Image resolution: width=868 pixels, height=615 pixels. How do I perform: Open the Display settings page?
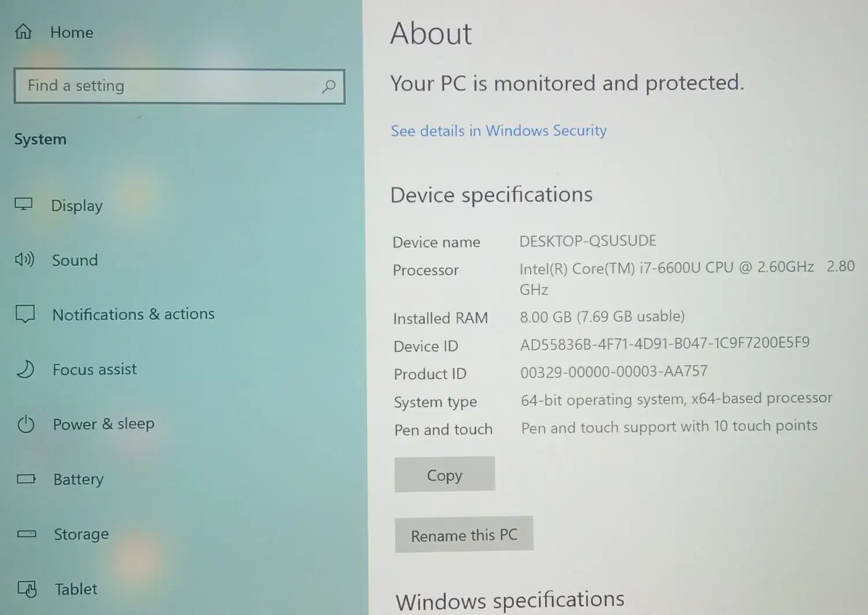[x=77, y=205]
